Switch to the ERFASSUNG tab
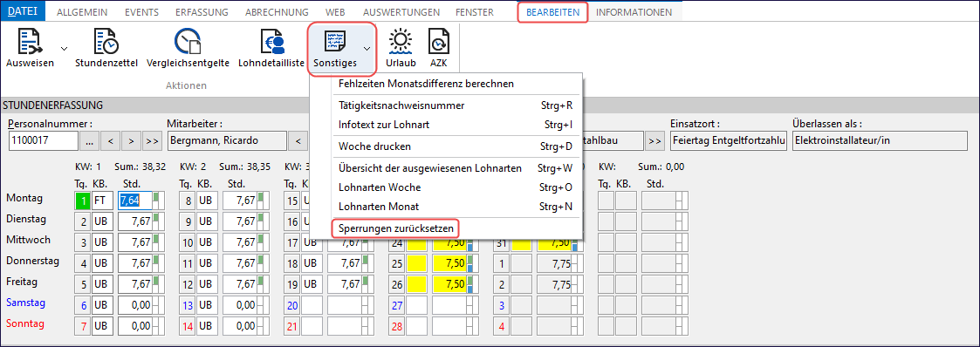Screen dimensions: 980x347 [202, 12]
